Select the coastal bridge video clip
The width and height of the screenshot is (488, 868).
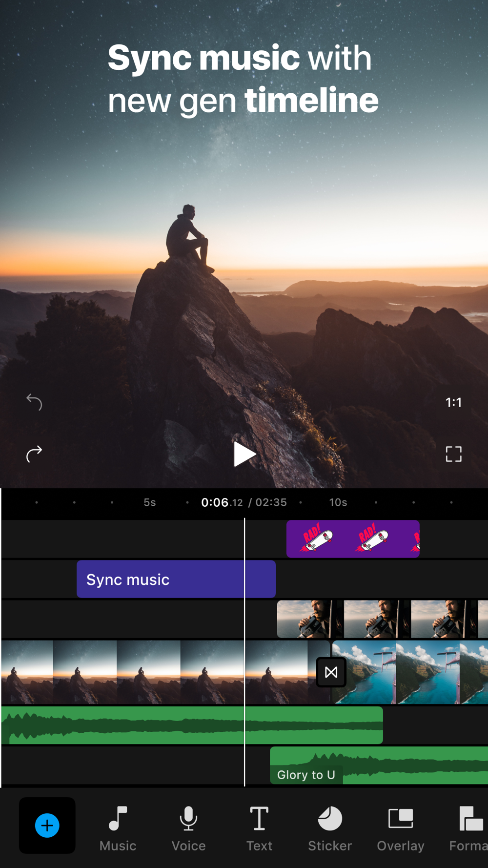[410, 672]
